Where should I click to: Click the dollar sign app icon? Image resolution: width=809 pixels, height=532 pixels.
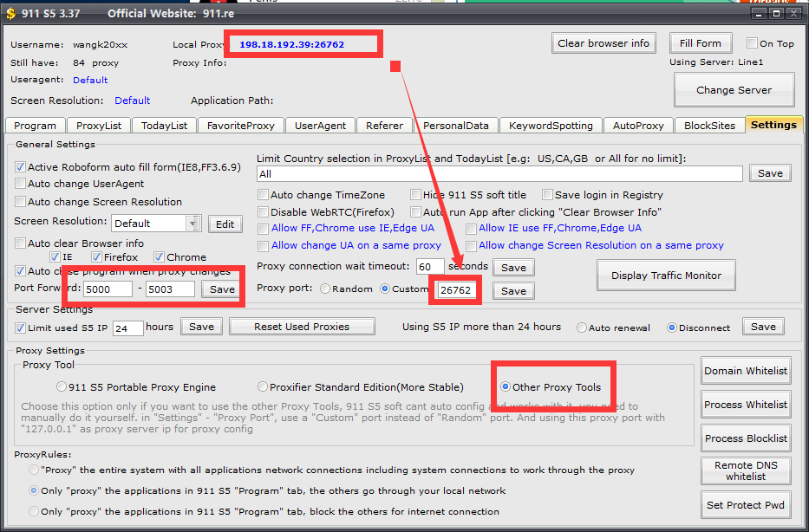point(10,13)
